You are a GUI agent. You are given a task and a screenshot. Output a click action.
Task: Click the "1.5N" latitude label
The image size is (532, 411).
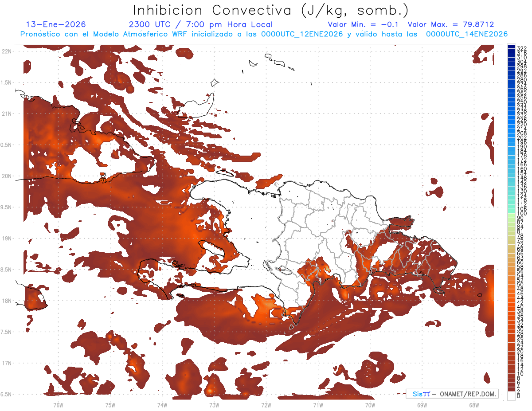click(x=6, y=82)
